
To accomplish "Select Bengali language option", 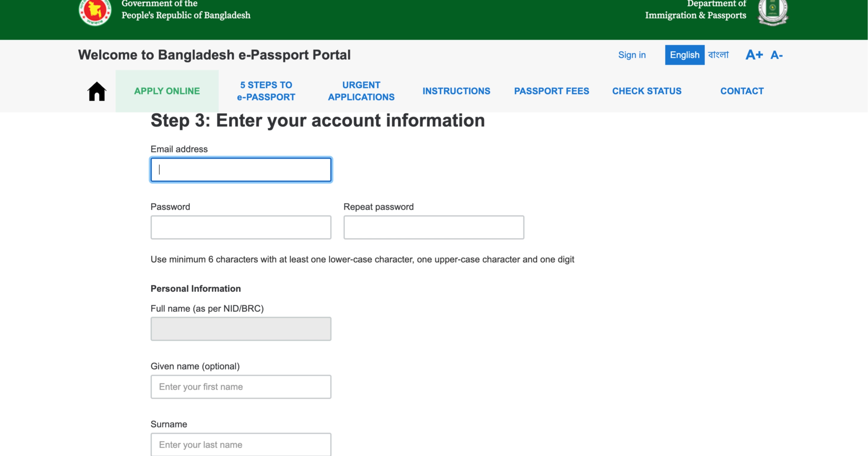I will point(718,55).
